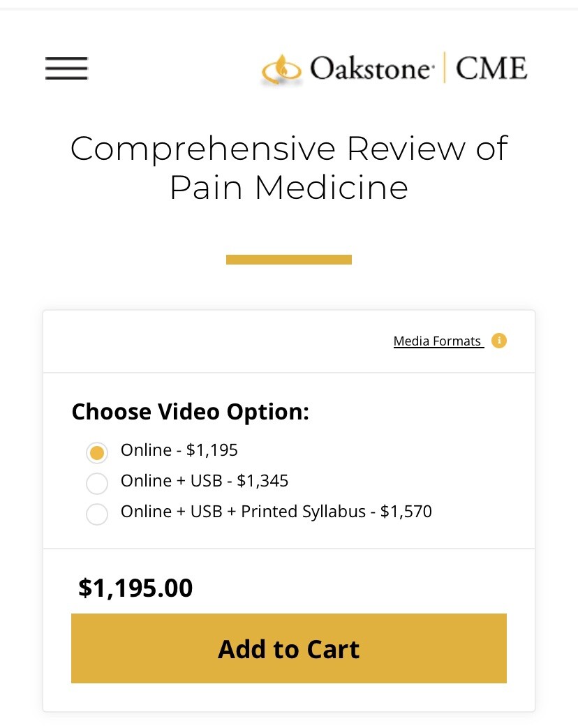
Task: Click the Printed Syllabus $1,570 option label
Action: tap(276, 512)
